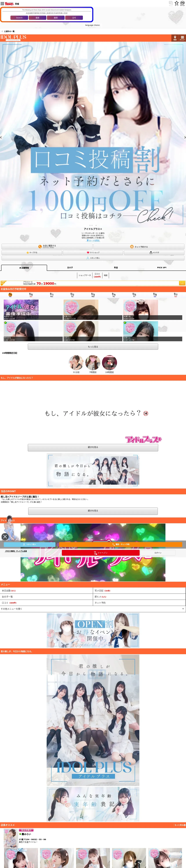
Task: Show previous banner slide arrow
Action: 1,137
